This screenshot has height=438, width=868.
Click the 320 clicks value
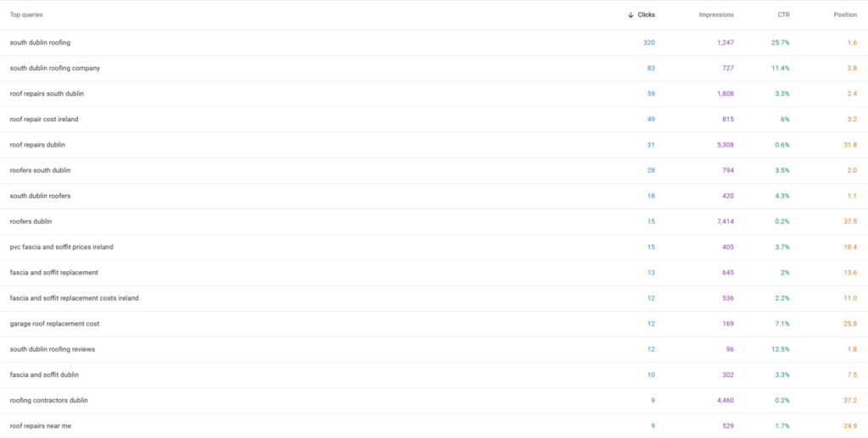tap(648, 42)
